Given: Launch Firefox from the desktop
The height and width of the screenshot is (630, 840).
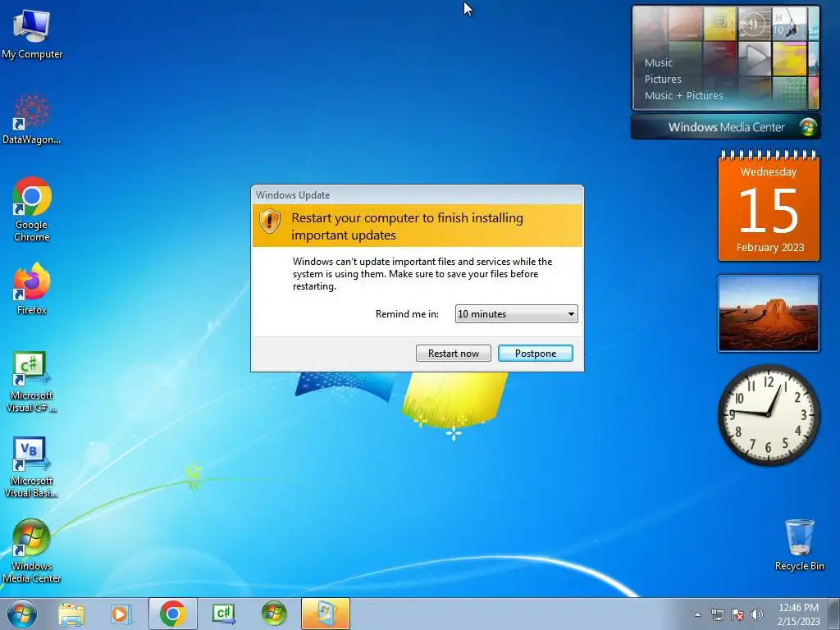Looking at the screenshot, I should [32, 288].
